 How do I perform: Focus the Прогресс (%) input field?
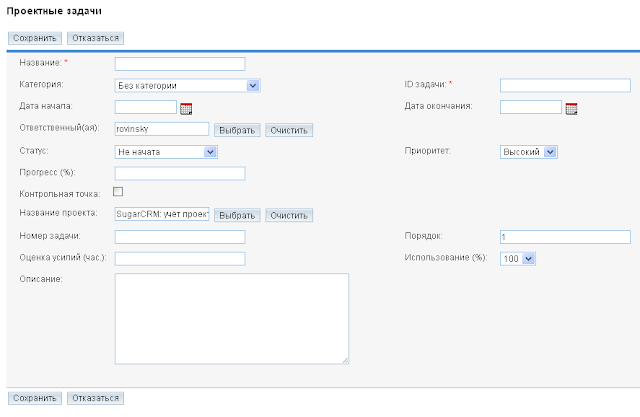[x=180, y=173]
